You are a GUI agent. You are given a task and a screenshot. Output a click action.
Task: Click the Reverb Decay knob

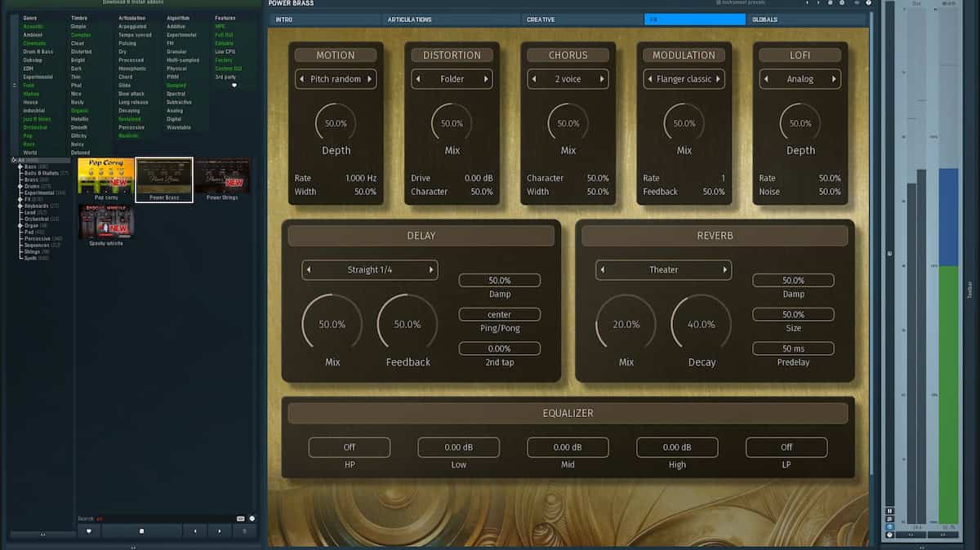tap(701, 324)
